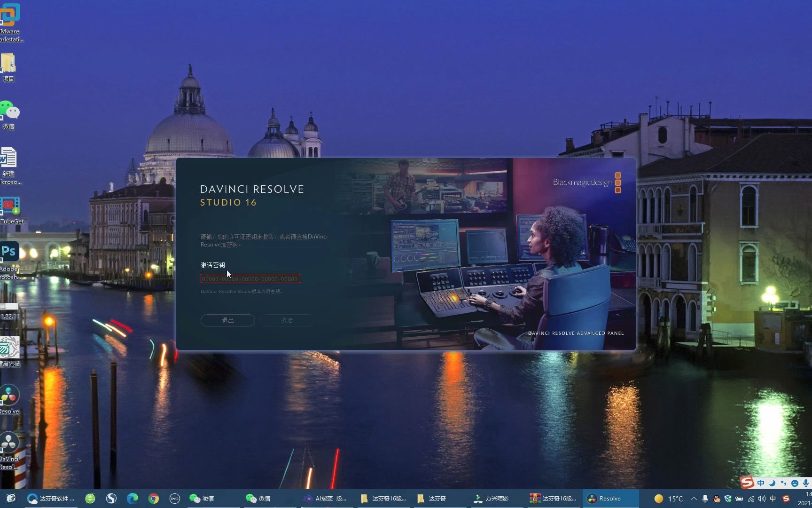Open the Dell taskbar icon
This screenshot has height=508, width=812.
(175, 499)
